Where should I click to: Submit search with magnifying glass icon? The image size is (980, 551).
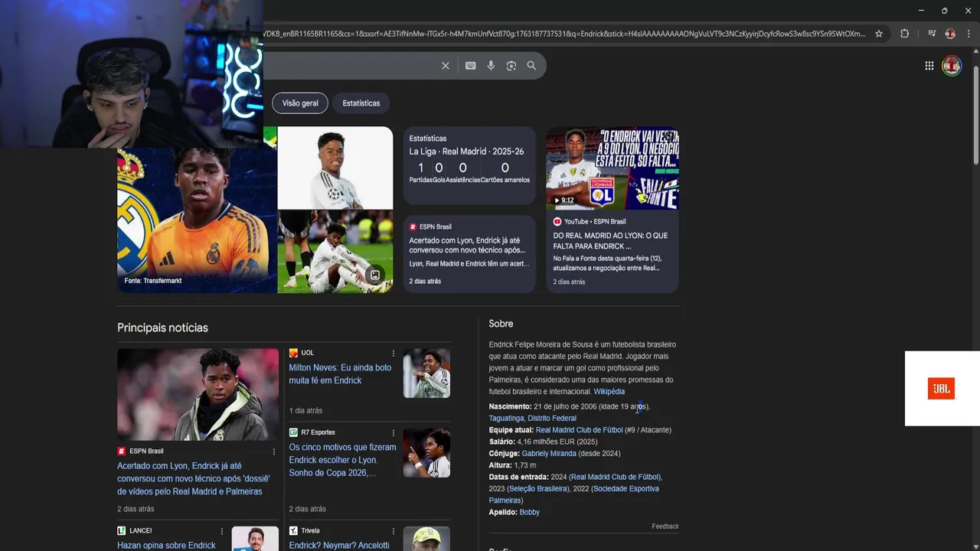point(531,66)
